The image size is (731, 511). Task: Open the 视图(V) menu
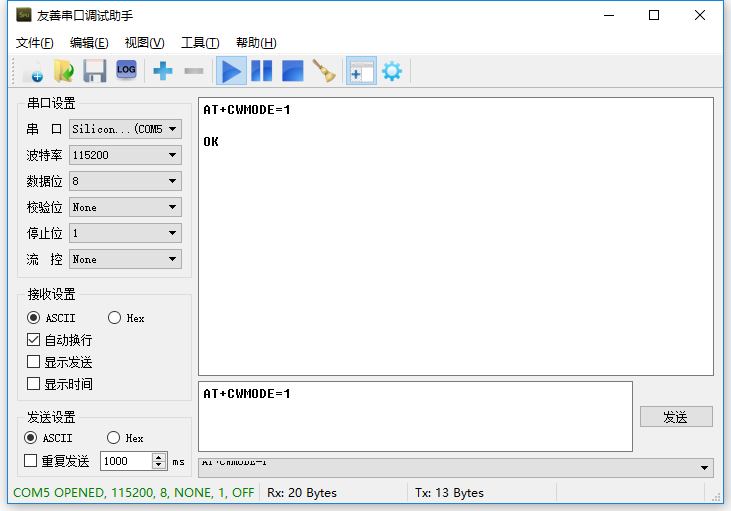[145, 43]
